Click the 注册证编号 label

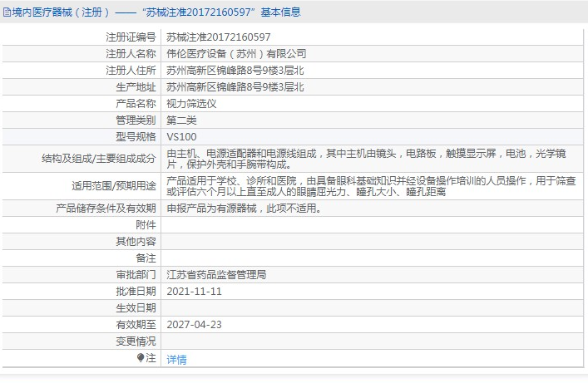click(131, 37)
